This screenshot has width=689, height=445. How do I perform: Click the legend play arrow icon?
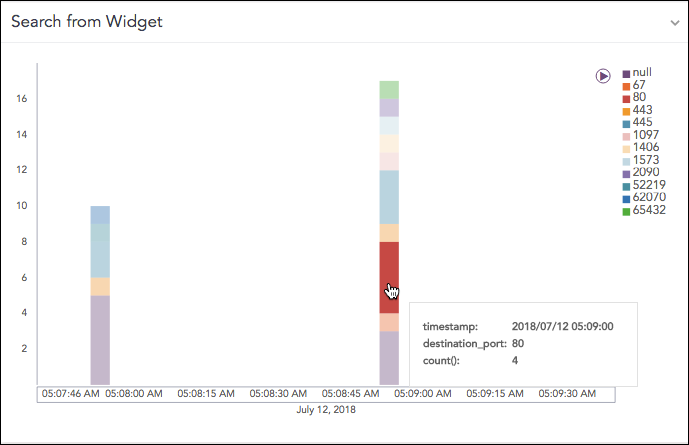[x=603, y=75]
